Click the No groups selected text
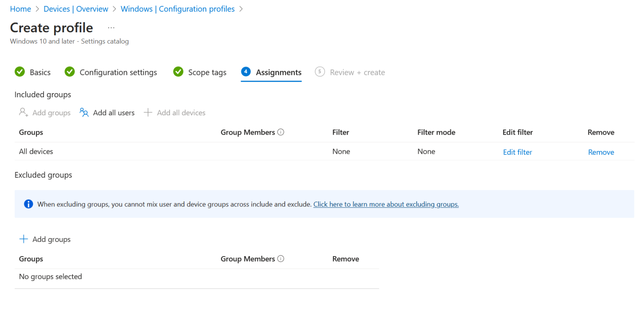This screenshot has height=317, width=644. click(x=50, y=276)
